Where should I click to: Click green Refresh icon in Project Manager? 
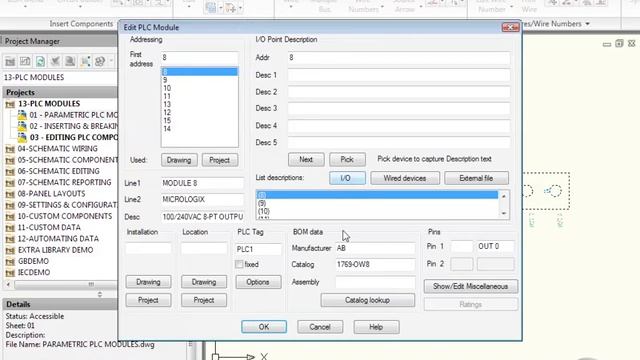pyautogui.click(x=40, y=61)
